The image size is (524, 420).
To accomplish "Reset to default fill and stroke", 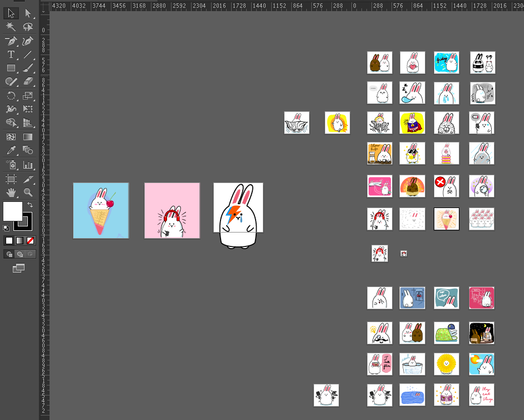I will [6, 228].
